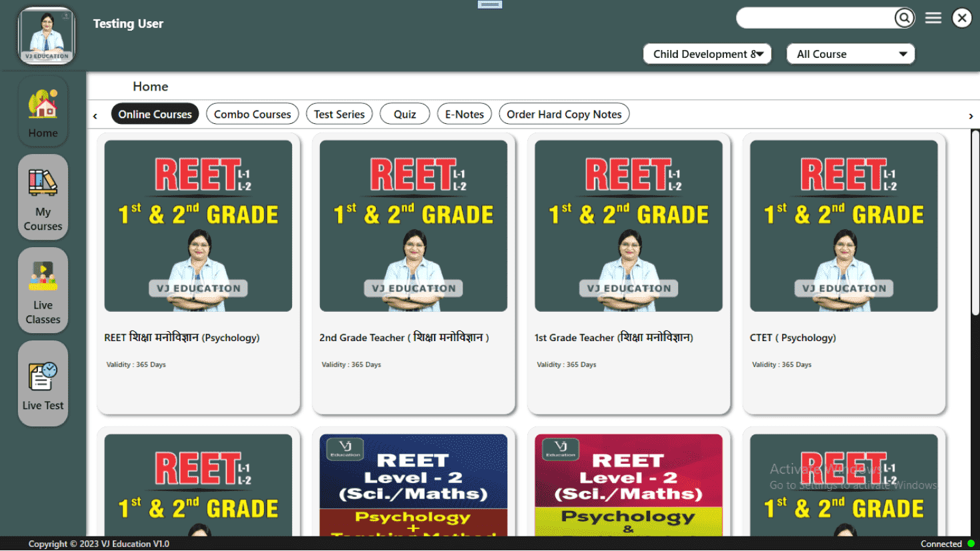The image size is (980, 551).
Task: Click in the search input field
Action: click(815, 18)
